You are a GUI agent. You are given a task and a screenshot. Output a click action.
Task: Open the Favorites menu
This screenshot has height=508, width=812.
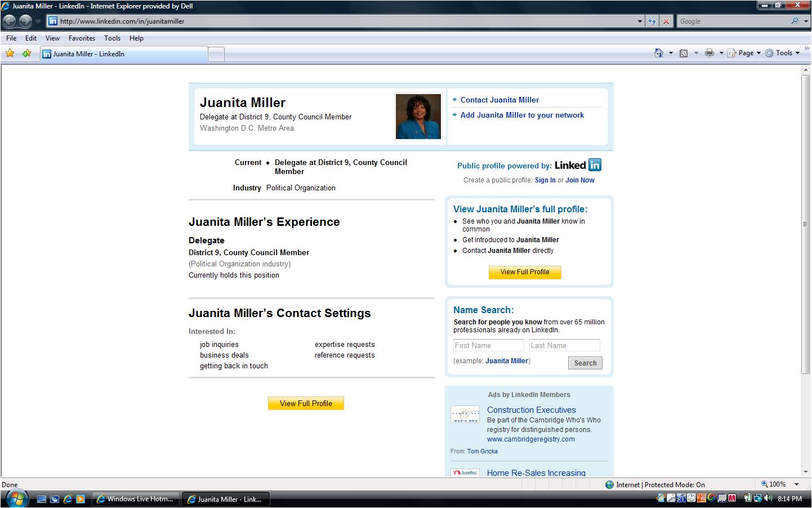(x=82, y=38)
